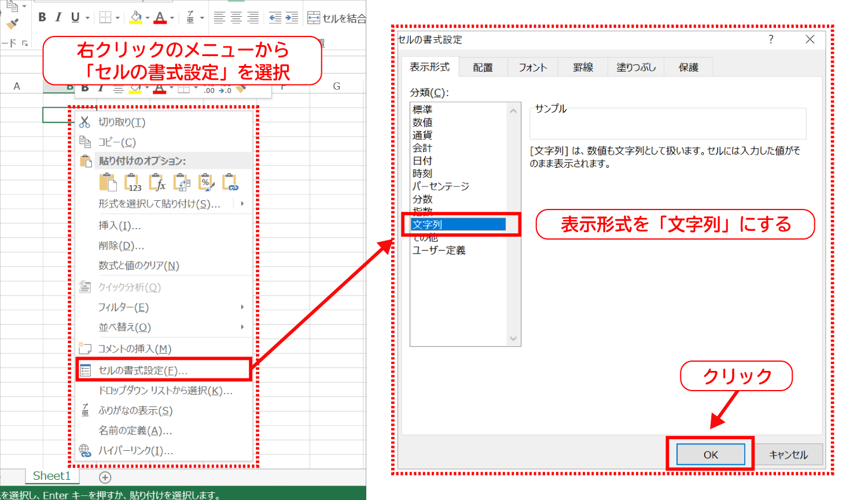Expand the 並べ替え(O) submenu arrow

[242, 327]
